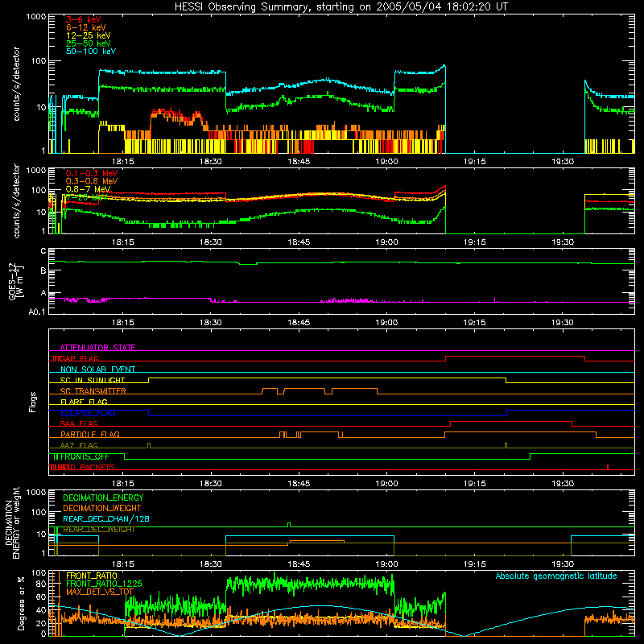Select the PARTICLE_FLAG label
The image size is (644, 644).
[x=90, y=434]
